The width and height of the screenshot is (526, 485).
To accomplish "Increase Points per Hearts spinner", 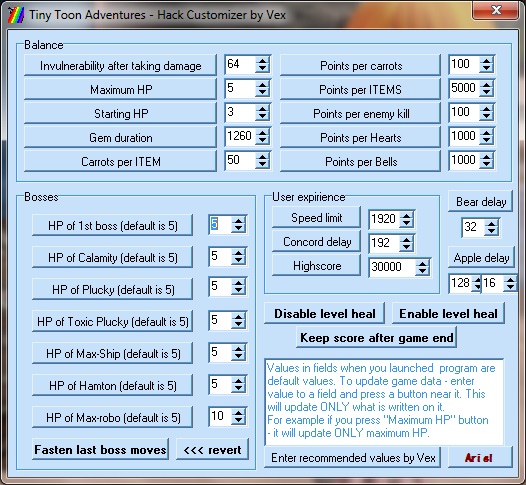I will [486, 133].
